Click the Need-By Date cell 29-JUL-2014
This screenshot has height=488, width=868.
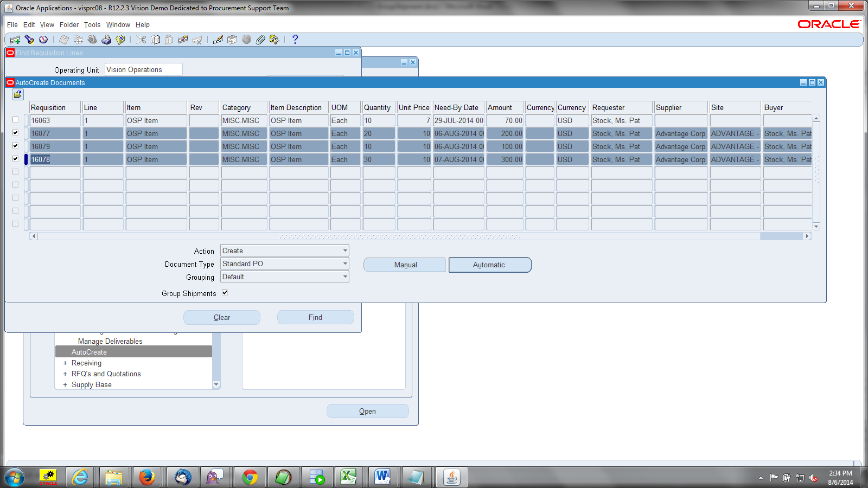(458, 120)
